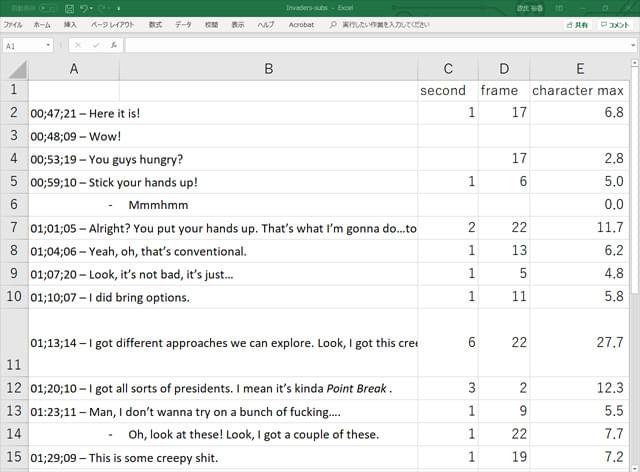Open the ホーム (Home) ribbon tab

click(42, 24)
